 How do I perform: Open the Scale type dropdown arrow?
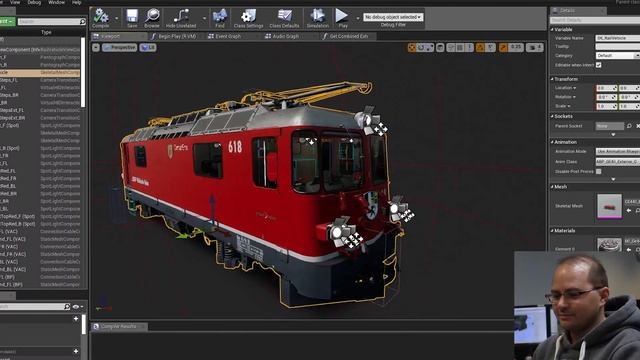click(569, 106)
